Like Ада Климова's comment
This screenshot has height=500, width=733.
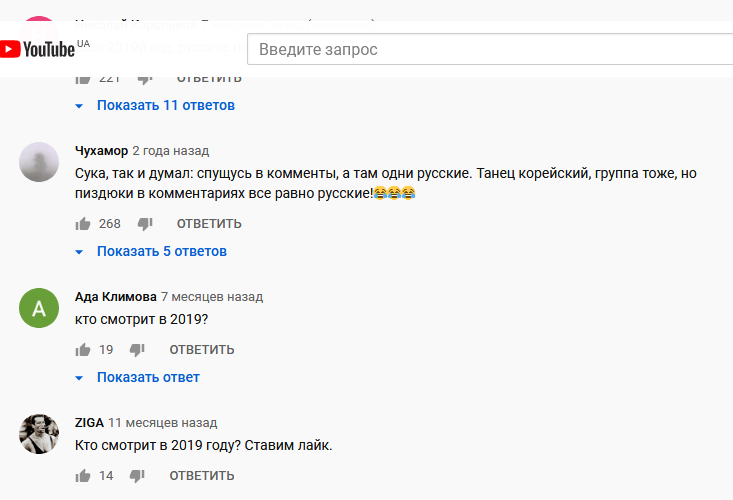point(82,349)
